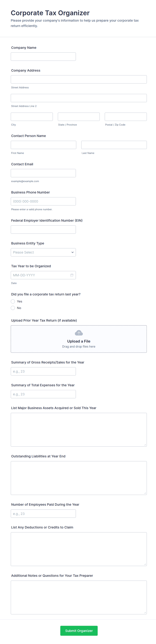Click the State / Province field
This screenshot has height=644, width=156.
tap(79, 117)
